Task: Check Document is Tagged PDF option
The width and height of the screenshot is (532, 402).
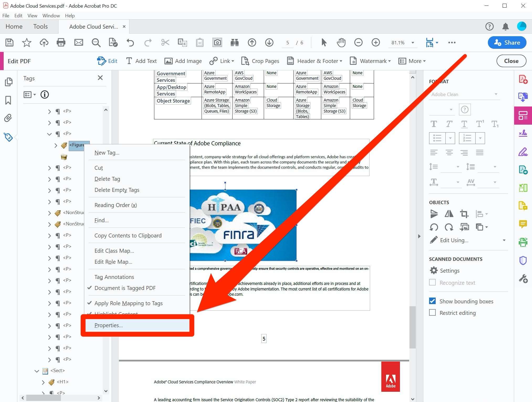Action: tap(125, 288)
